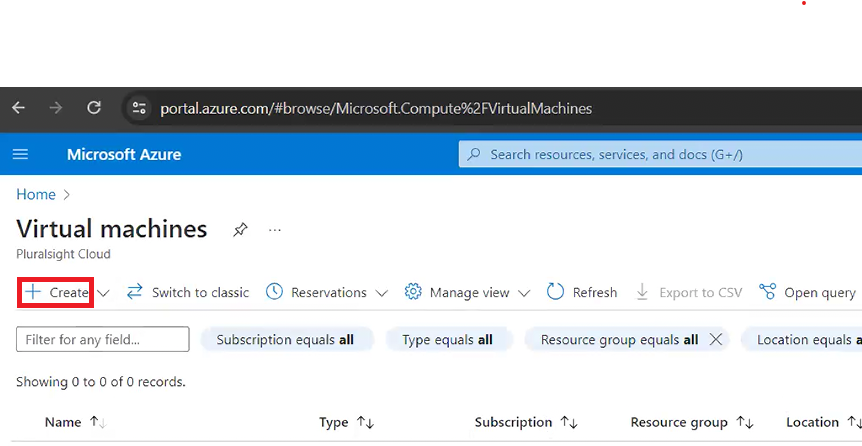Pin the Virtual machines page
The image size is (862, 446).
pyautogui.click(x=240, y=230)
